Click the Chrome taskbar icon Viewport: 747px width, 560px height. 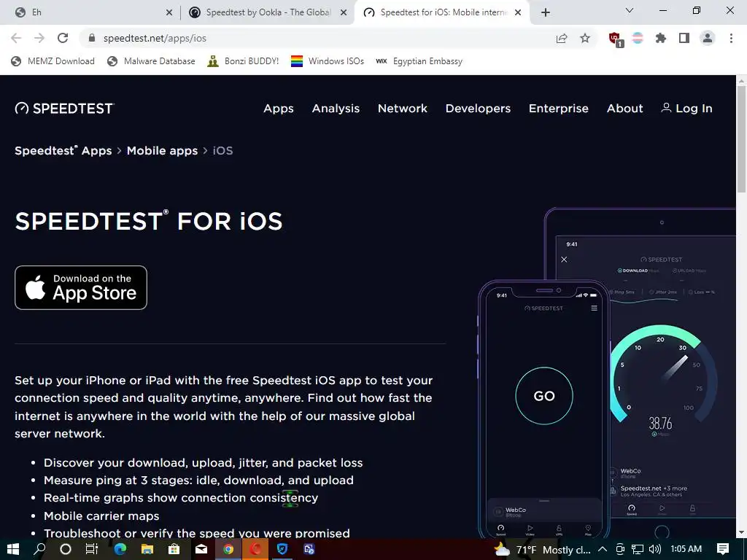(228, 549)
